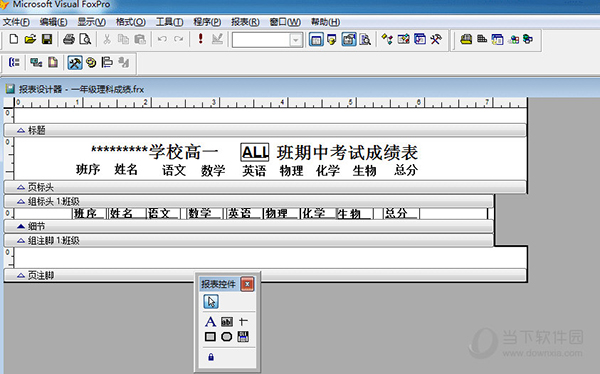Open print preview from the toolbar

click(85, 39)
